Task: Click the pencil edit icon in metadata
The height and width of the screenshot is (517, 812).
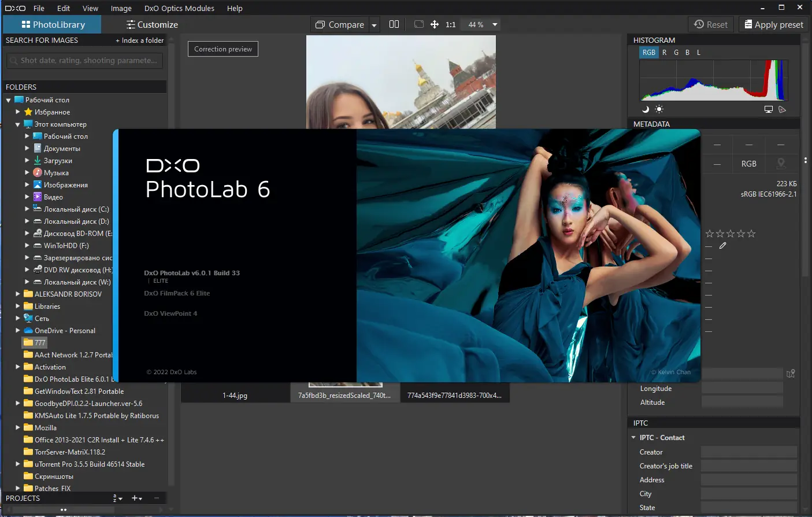Action: 722,246
